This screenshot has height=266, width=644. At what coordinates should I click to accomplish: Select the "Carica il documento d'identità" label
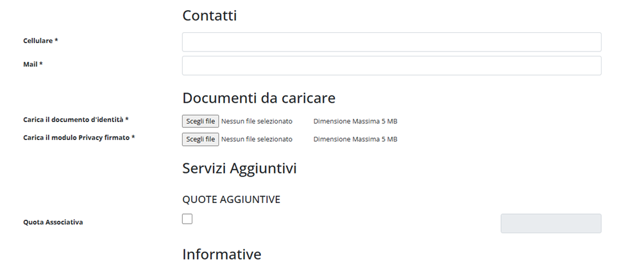coord(76,120)
